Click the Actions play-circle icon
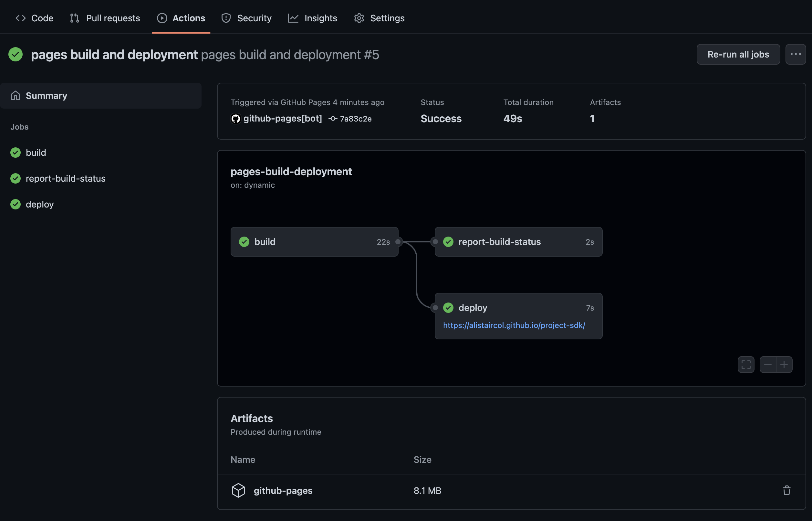 pos(162,18)
